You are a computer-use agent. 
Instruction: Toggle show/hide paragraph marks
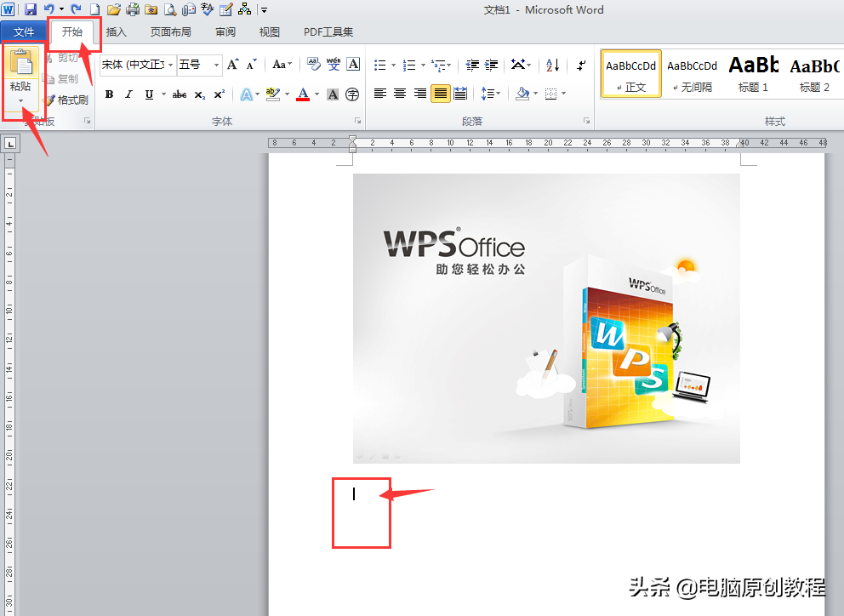pos(581,66)
